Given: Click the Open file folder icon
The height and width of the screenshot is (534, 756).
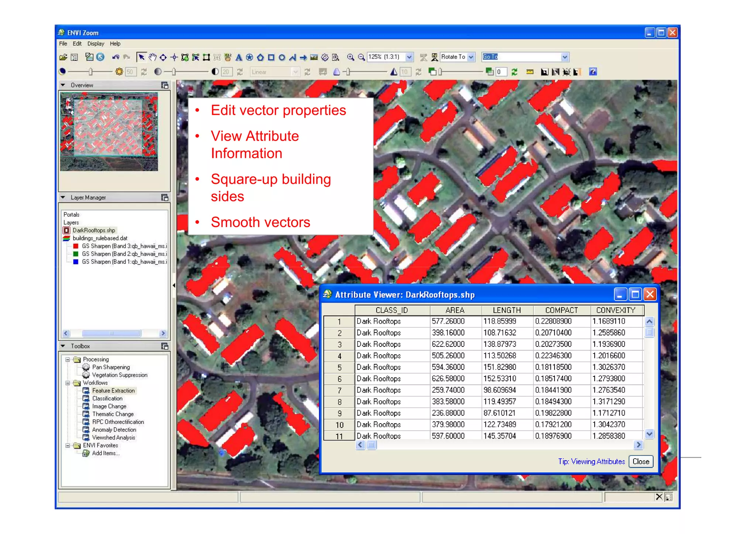Looking at the screenshot, I should click(x=63, y=57).
